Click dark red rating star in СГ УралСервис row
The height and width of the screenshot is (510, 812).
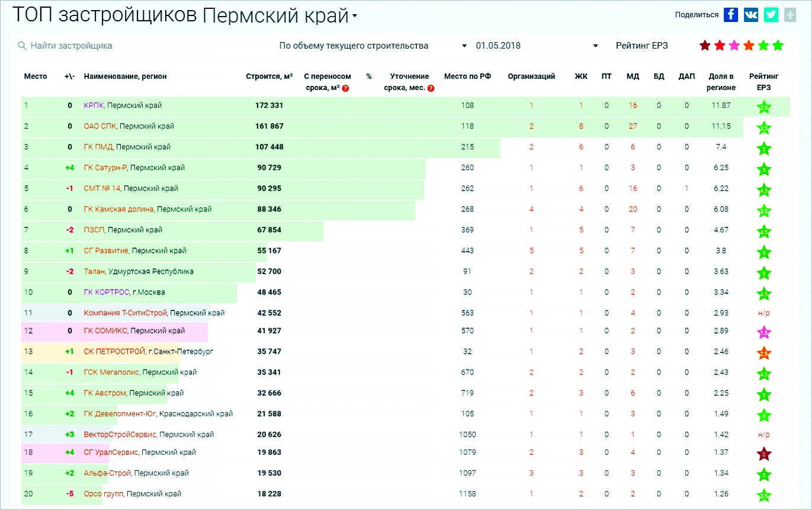[x=764, y=454]
